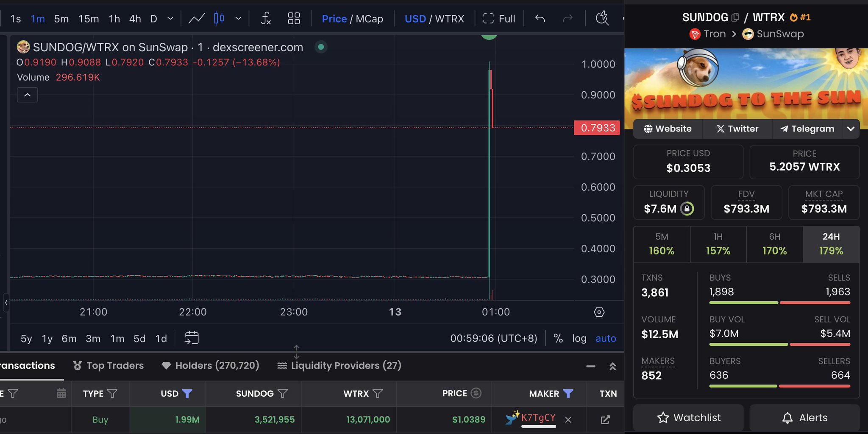
Task: Open the timeframe interval dropdown arrow
Action: pos(170,19)
